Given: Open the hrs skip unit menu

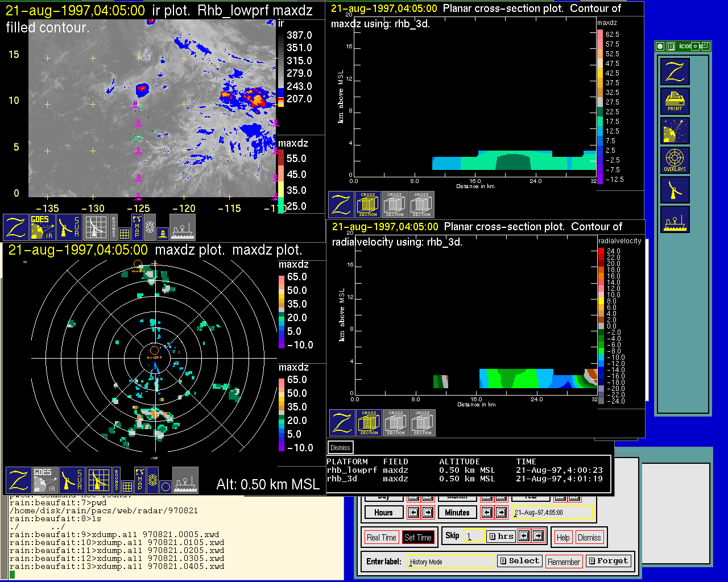Looking at the screenshot, I should coord(500,536).
